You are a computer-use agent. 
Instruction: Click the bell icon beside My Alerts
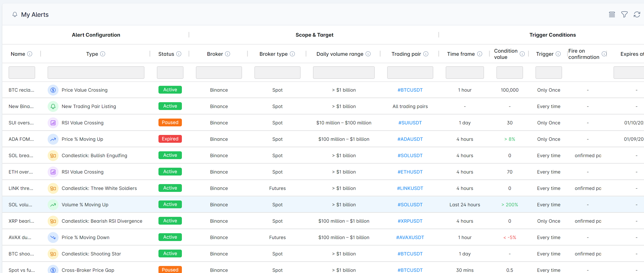tap(15, 14)
